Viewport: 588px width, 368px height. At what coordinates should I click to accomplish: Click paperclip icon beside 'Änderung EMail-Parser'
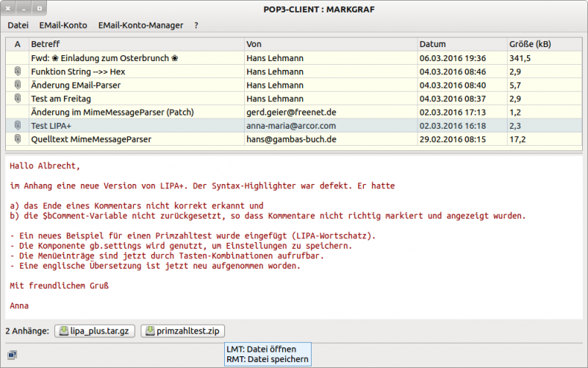(x=18, y=85)
